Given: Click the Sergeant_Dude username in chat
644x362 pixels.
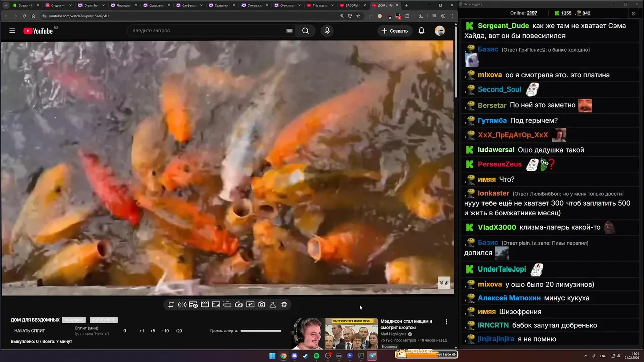Looking at the screenshot, I should (x=504, y=26).
